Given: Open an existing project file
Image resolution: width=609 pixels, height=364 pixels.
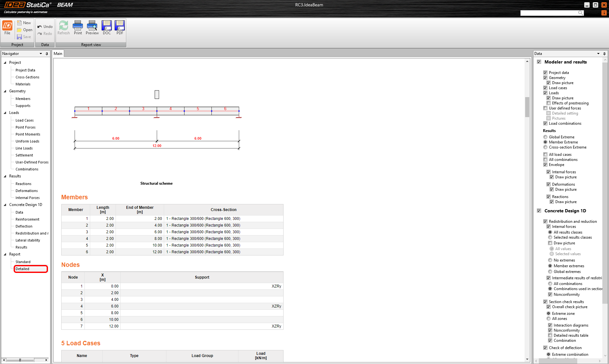Looking at the screenshot, I should 25,30.
